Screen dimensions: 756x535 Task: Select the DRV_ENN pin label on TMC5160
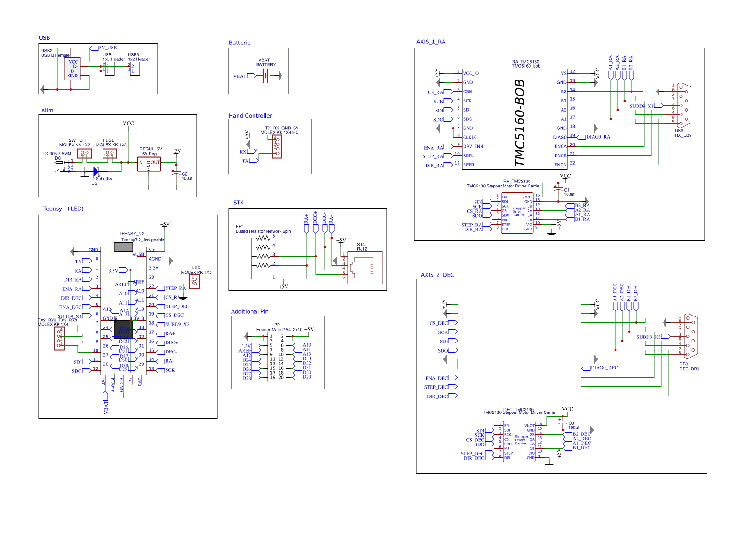(x=473, y=146)
